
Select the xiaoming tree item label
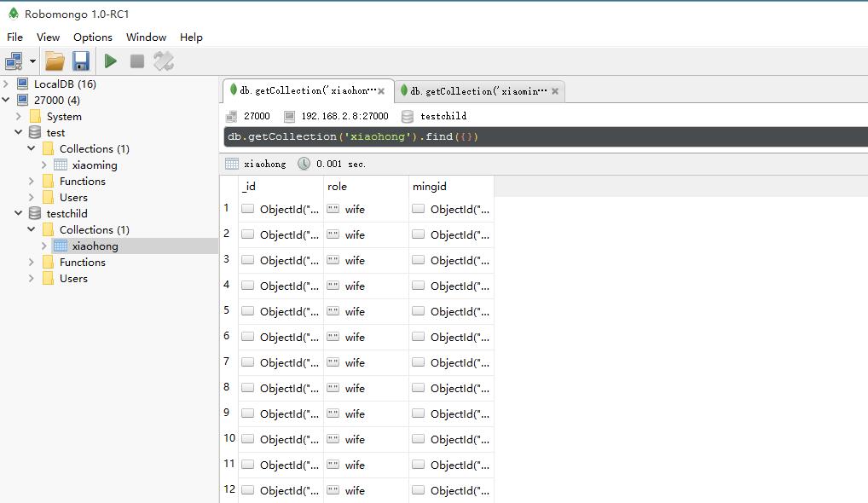pos(95,165)
